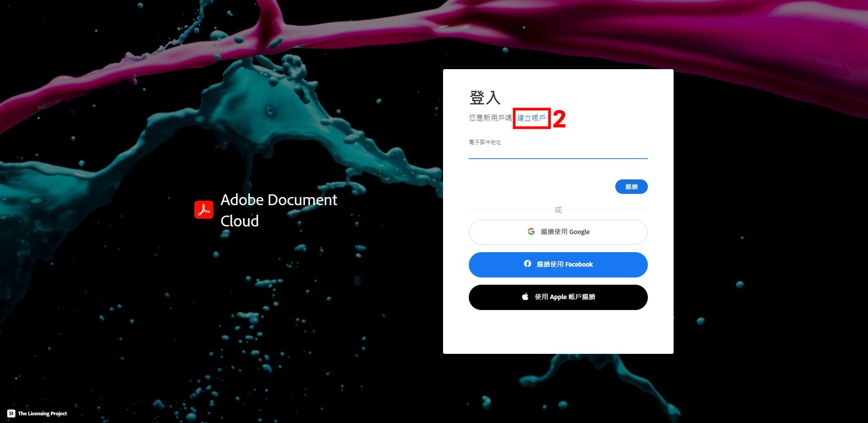This screenshot has height=423, width=868.
Task: Click the 您是新用戶嗎 prompt text
Action: [x=490, y=118]
